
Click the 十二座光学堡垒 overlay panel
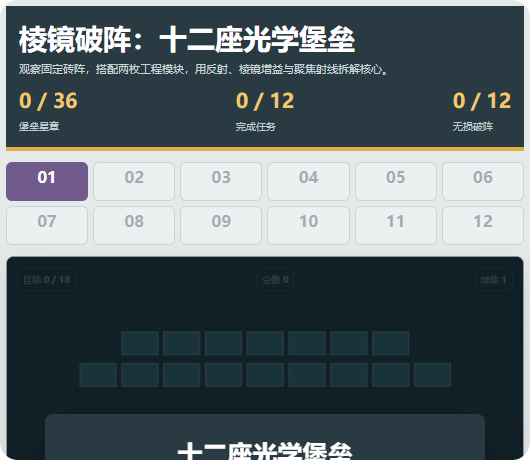(265, 437)
